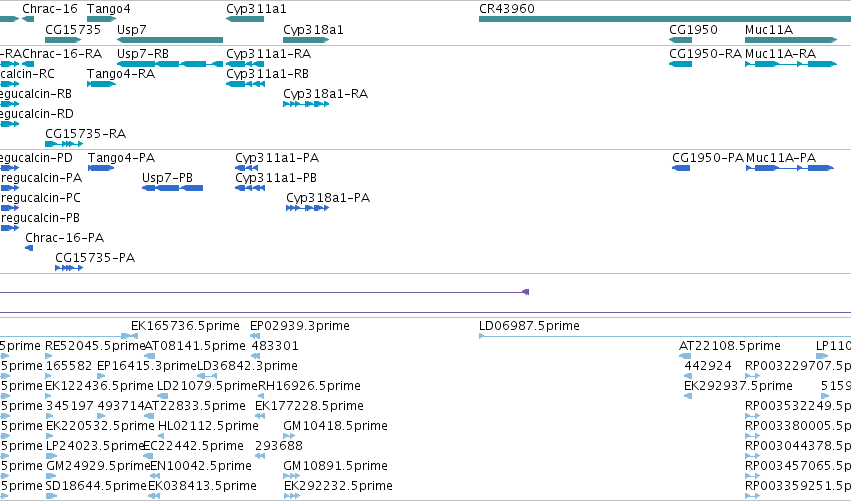Click the CG15735-PA protein arrows

[x=69, y=268]
